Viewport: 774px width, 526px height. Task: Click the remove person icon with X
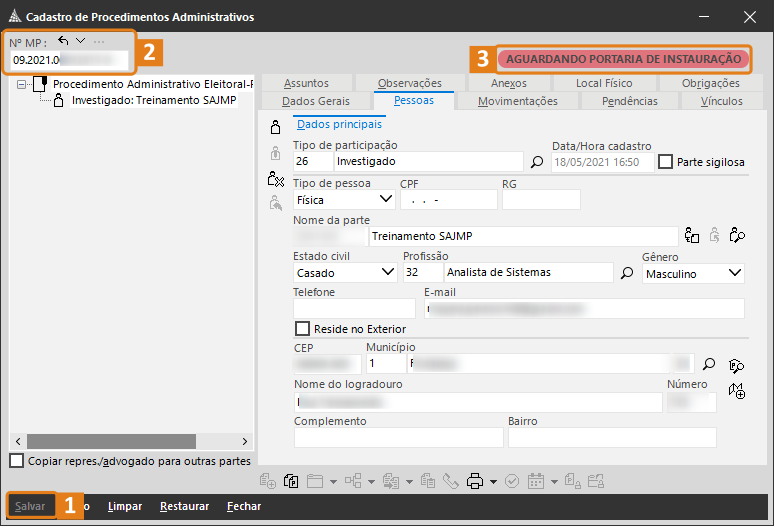click(x=275, y=179)
